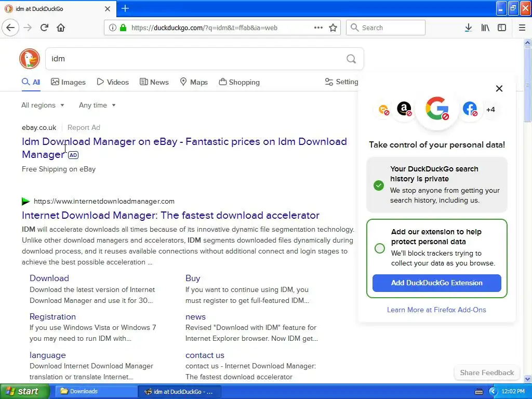532x399 pixels.
Task: Open the language sitelink
Action: coord(47,355)
